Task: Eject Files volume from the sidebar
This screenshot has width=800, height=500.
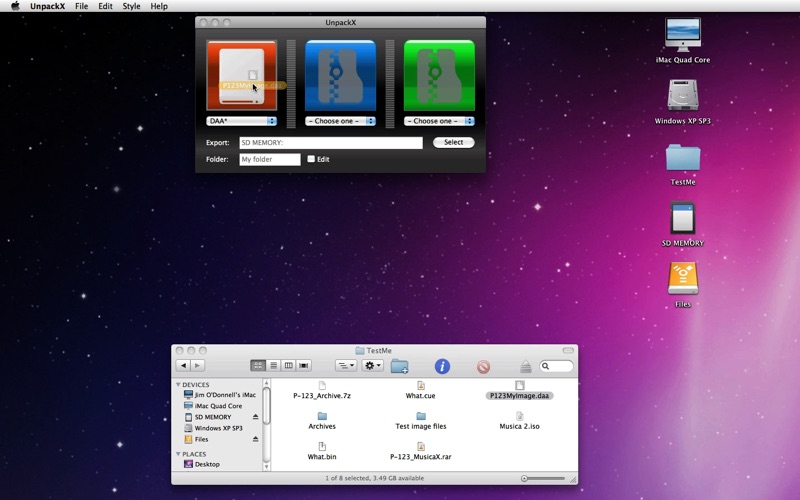Action: [x=256, y=439]
